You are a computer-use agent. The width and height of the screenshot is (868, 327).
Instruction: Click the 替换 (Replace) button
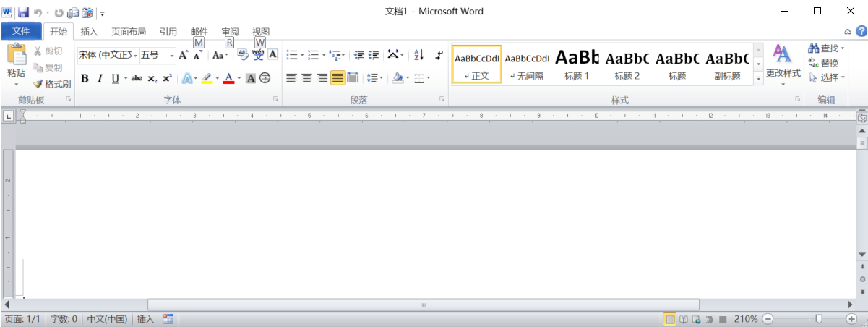click(824, 63)
